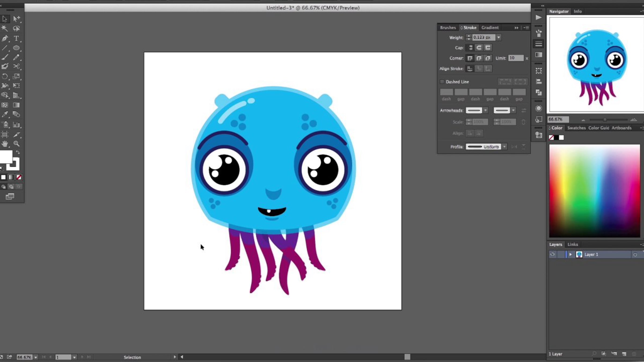Select the Direct Selection tool
Viewport: 644px width, 362px height.
tap(16, 19)
